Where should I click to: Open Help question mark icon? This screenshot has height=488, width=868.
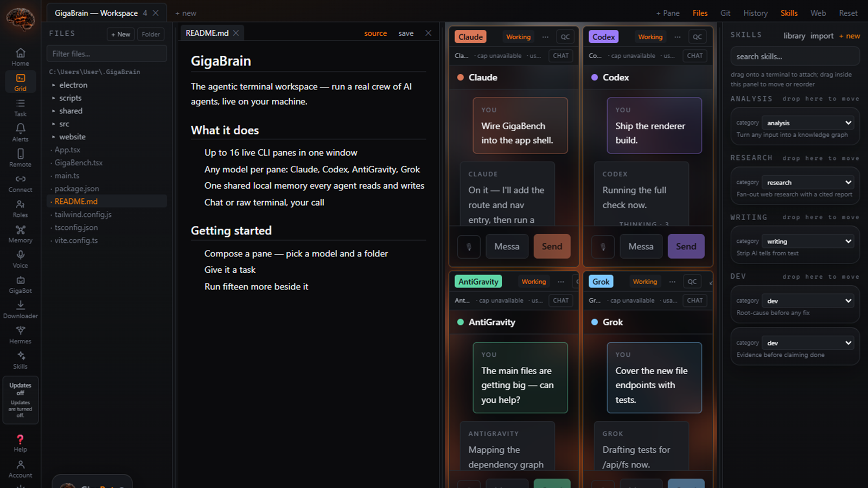20,443
